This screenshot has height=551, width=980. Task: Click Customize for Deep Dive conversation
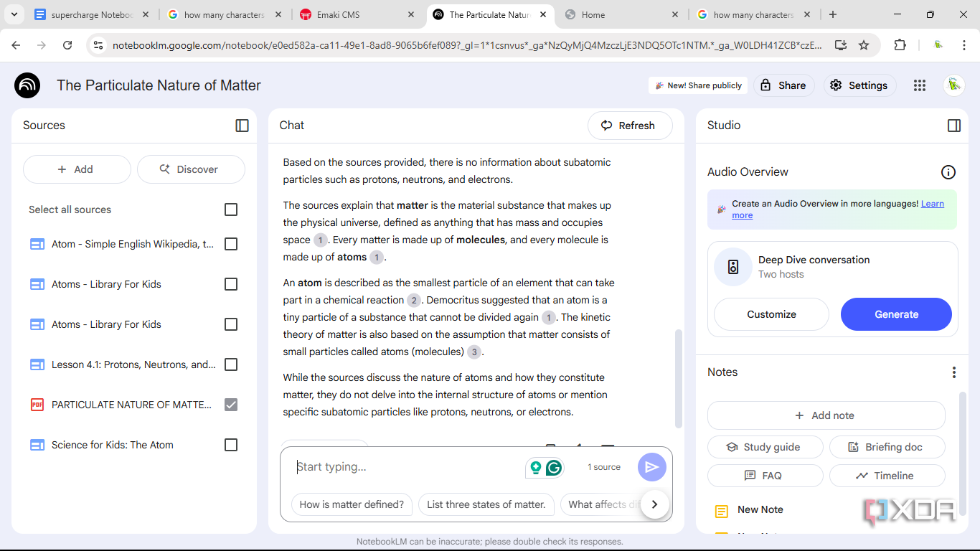pos(771,314)
